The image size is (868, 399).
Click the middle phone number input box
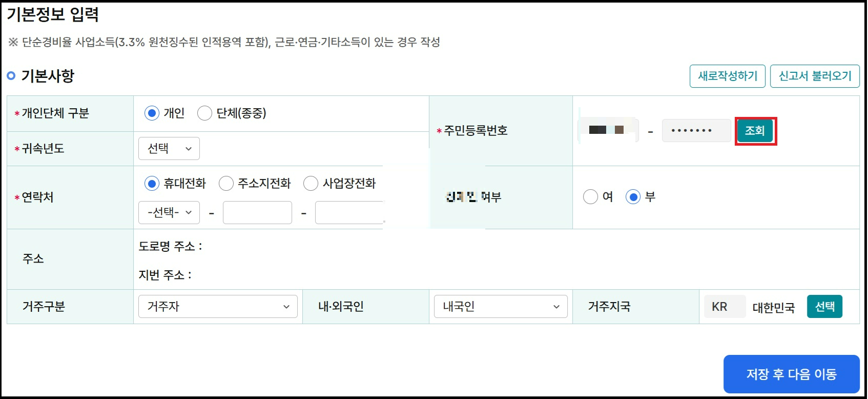pyautogui.click(x=257, y=212)
